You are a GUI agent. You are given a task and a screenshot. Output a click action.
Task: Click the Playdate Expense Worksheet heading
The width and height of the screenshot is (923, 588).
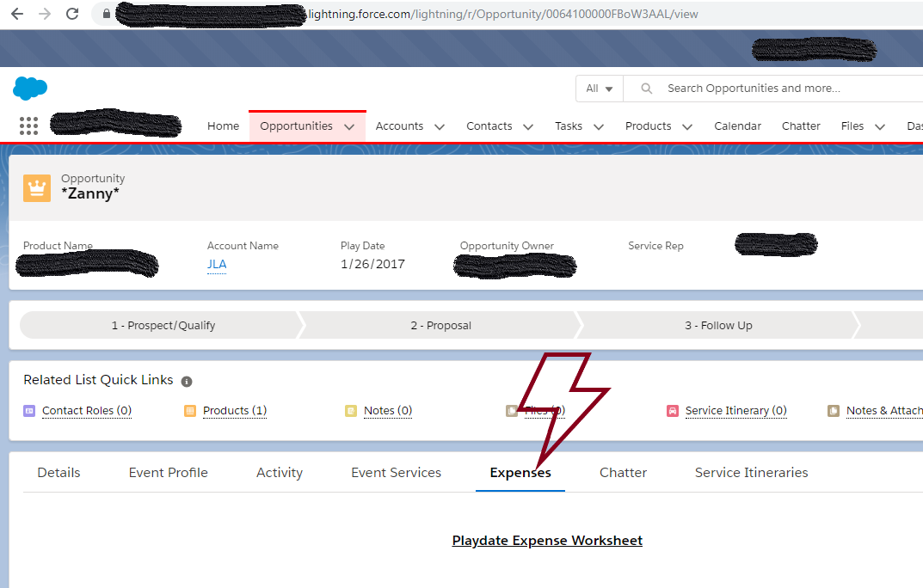tap(547, 541)
